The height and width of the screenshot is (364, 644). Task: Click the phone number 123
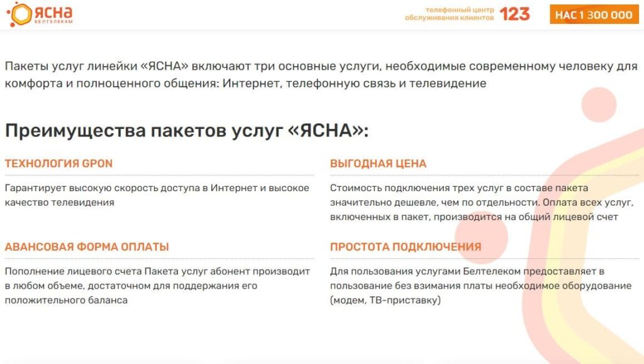click(x=514, y=14)
